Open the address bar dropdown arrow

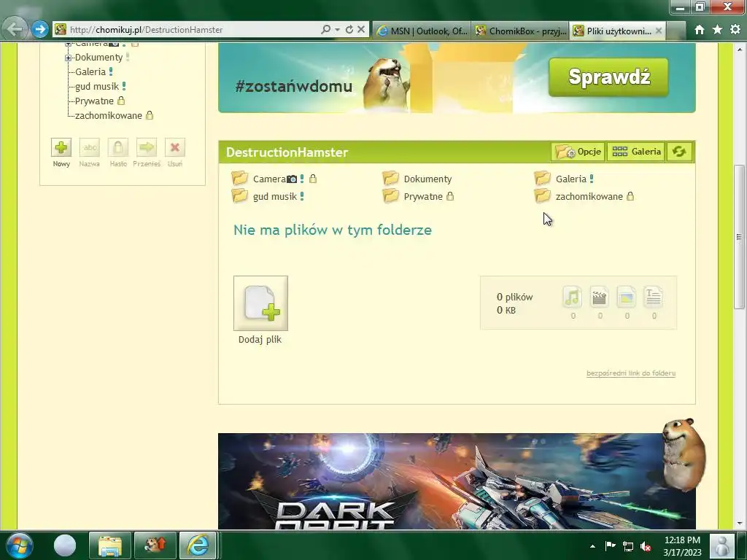pos(337,29)
